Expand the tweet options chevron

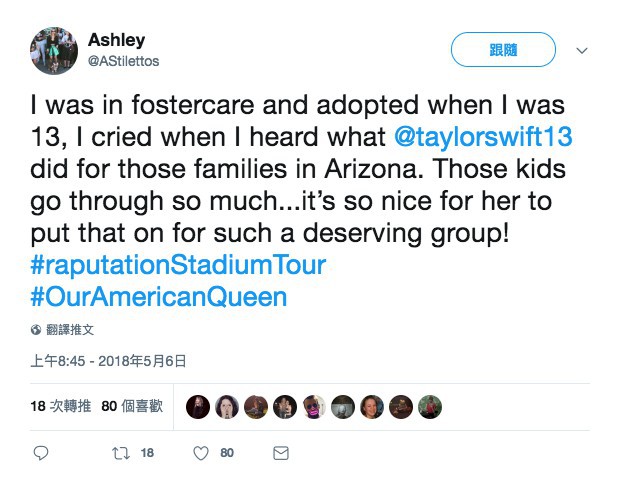582,49
